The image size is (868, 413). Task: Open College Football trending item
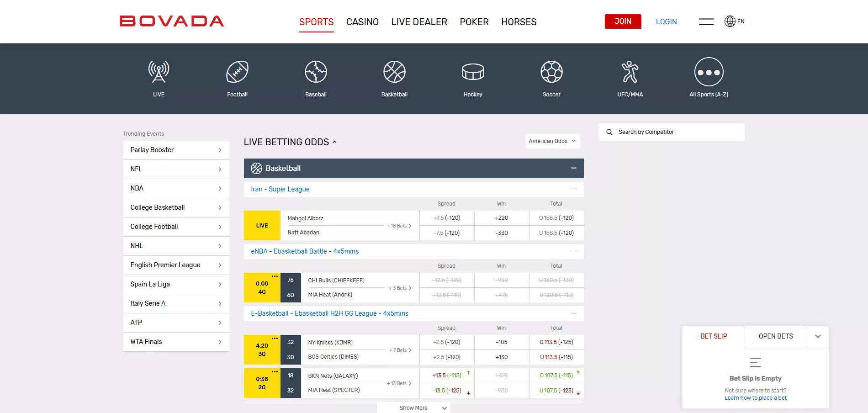click(x=176, y=227)
